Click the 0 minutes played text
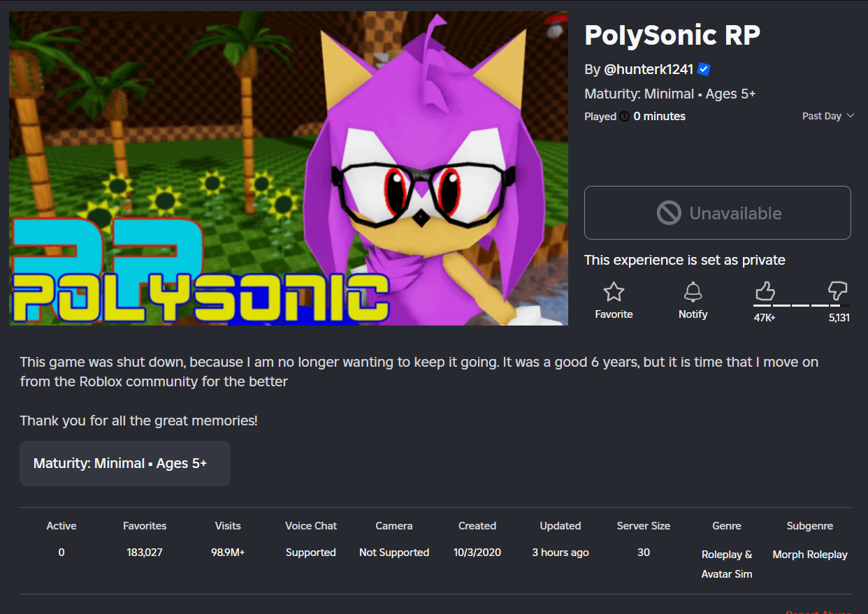868x614 pixels. (659, 117)
